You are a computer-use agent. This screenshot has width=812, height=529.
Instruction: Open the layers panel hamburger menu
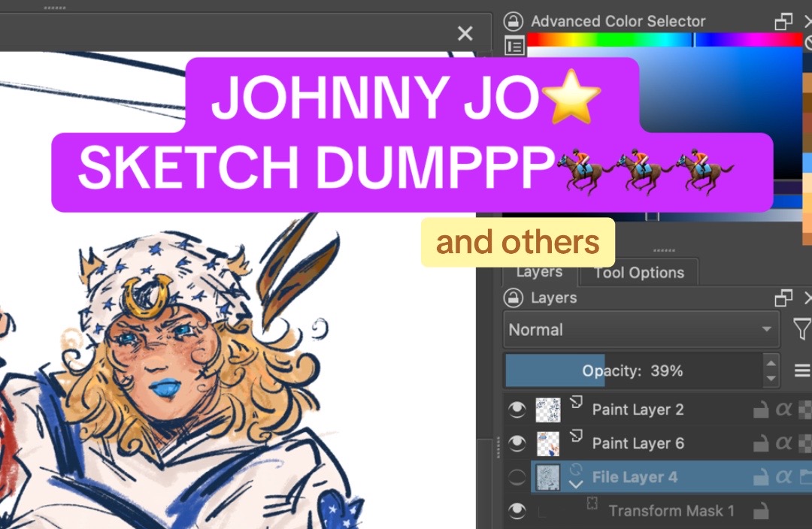click(802, 370)
